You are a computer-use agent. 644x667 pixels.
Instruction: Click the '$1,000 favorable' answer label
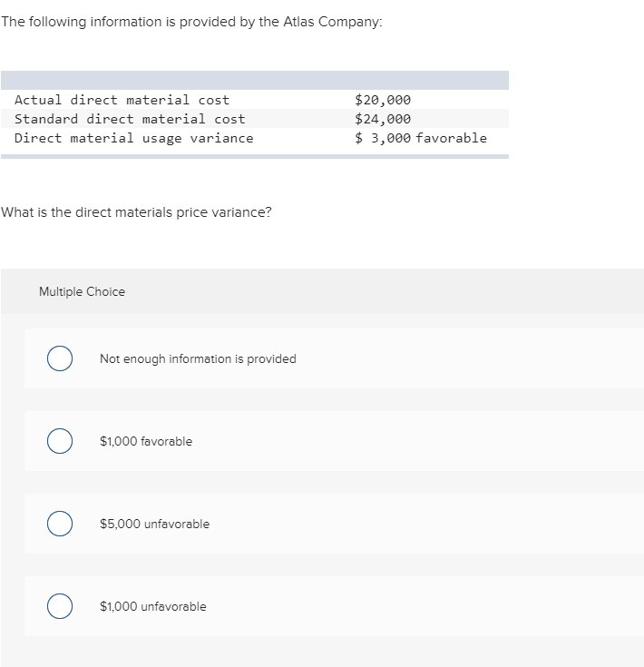pos(146,442)
